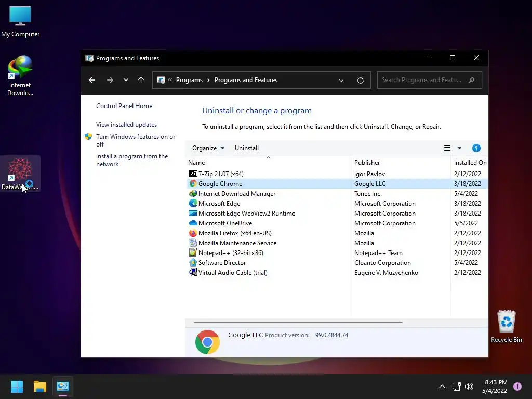This screenshot has height=399, width=532.
Task: Click the Igor Pavlov publisher cell
Action: [x=369, y=174]
